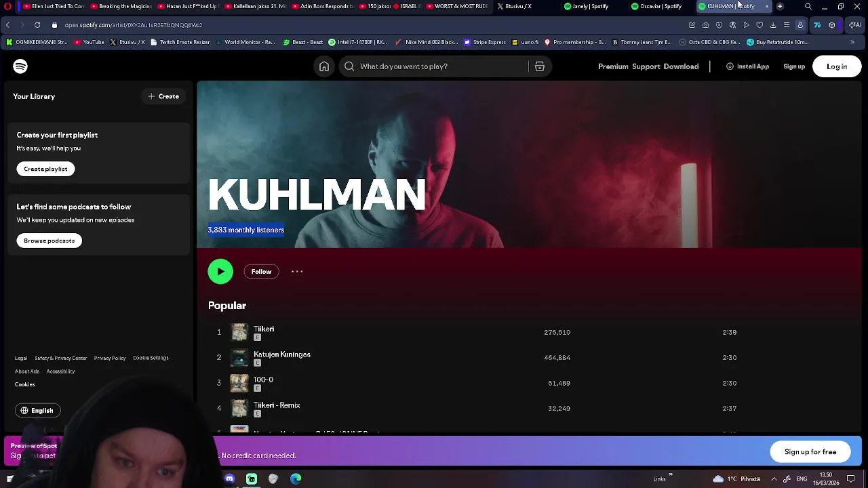Click the Install App download icon

point(730,66)
